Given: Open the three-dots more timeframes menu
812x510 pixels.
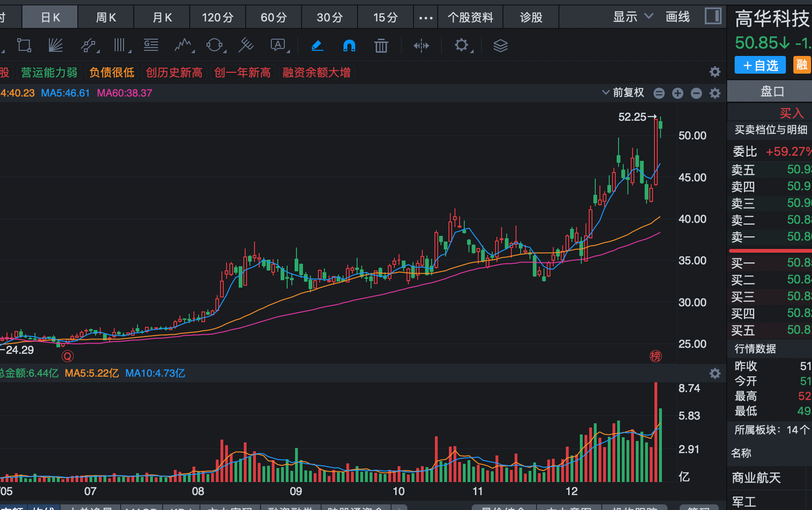Looking at the screenshot, I should 426,18.
